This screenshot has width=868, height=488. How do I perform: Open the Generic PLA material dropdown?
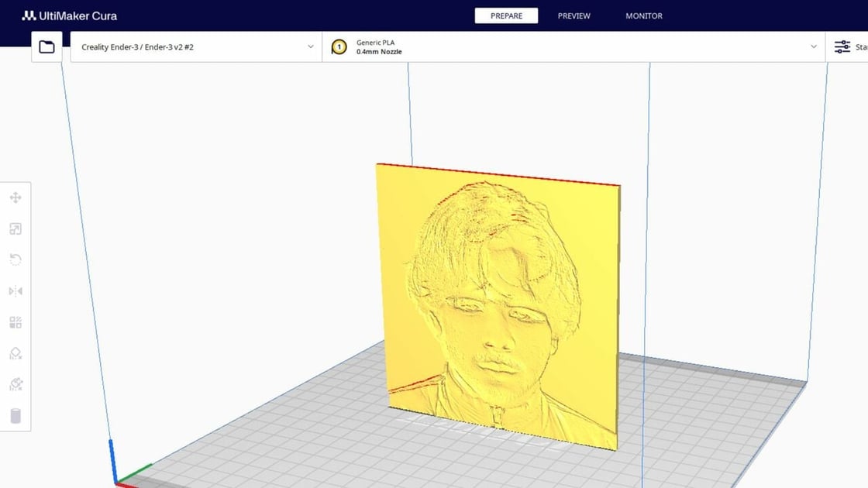pos(573,46)
